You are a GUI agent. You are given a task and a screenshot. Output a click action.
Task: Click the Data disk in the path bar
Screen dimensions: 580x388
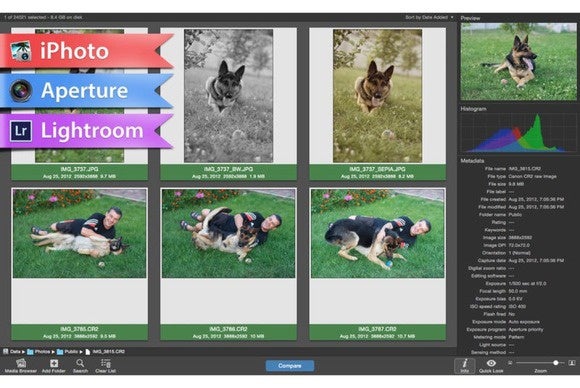coord(12,352)
